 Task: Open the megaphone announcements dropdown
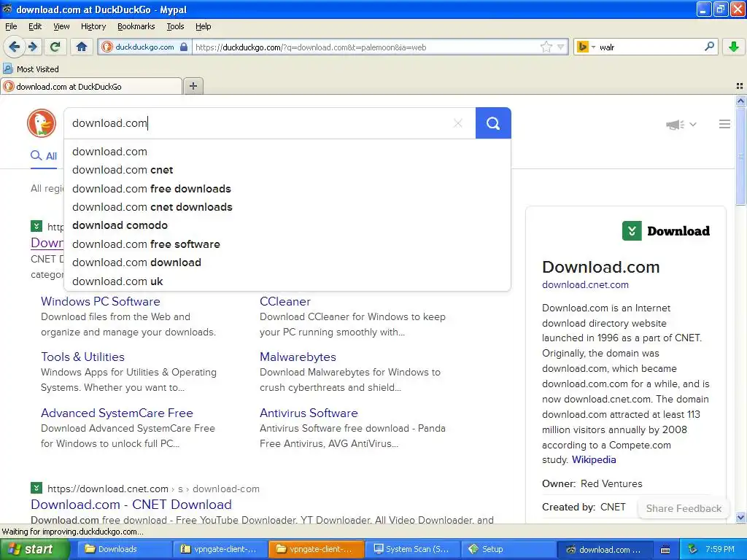click(x=681, y=124)
